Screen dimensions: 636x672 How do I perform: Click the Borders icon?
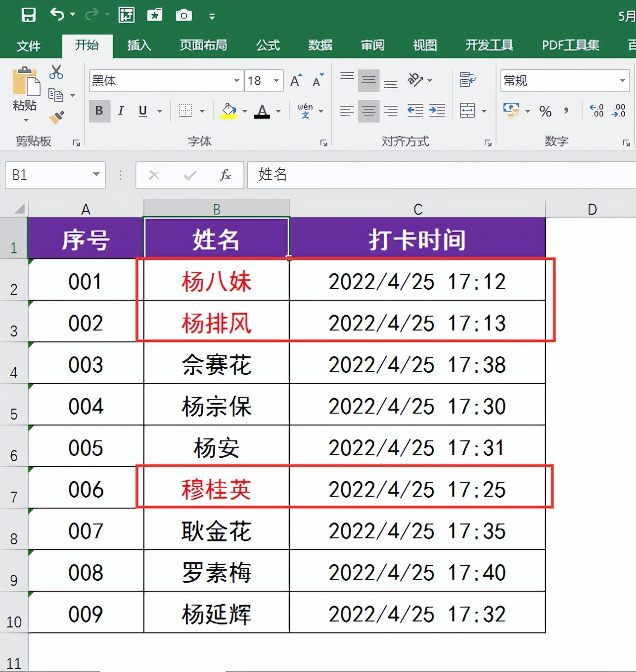[185, 110]
